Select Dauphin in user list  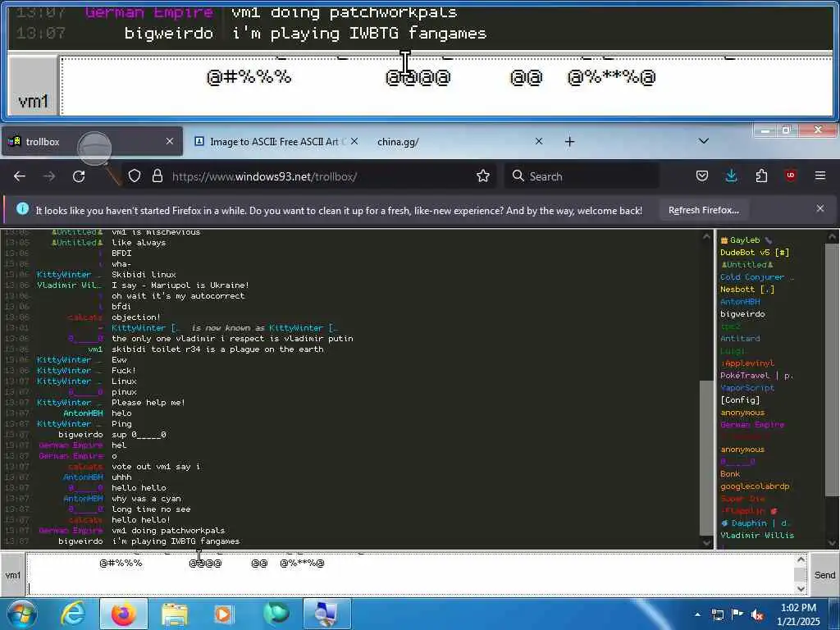tap(754, 523)
